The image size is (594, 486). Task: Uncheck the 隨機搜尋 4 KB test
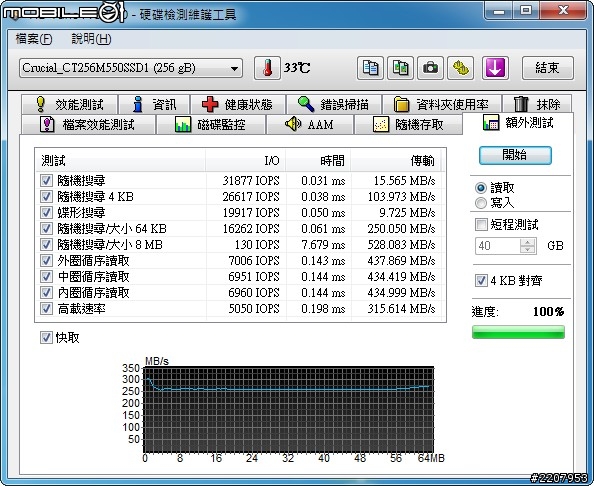click(x=46, y=197)
